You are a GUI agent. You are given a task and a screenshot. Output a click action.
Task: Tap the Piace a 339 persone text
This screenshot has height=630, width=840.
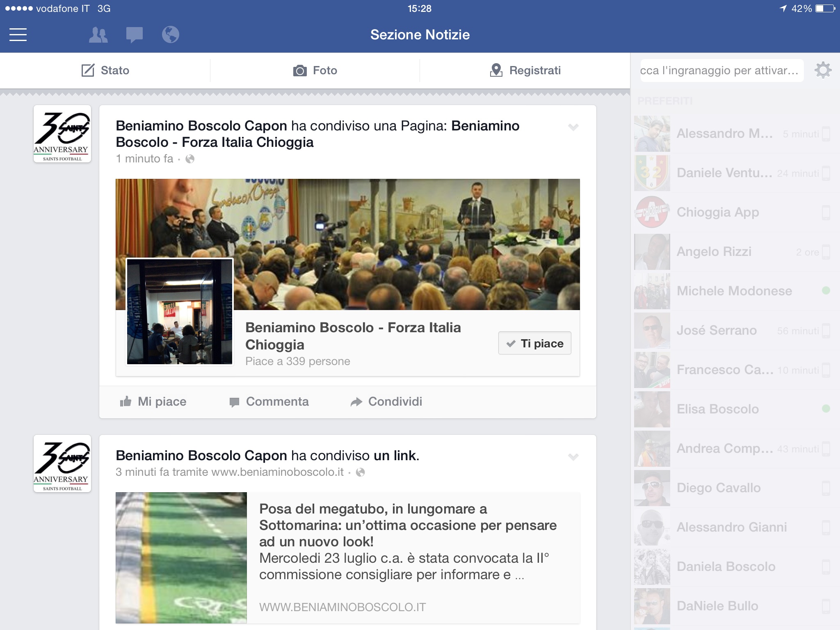(x=298, y=361)
